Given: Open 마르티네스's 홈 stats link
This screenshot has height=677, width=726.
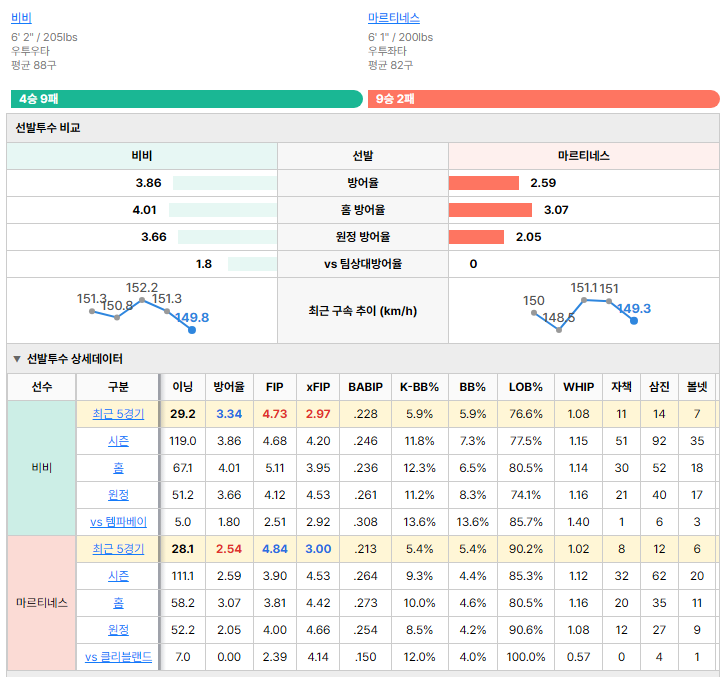Looking at the screenshot, I should point(118,603).
